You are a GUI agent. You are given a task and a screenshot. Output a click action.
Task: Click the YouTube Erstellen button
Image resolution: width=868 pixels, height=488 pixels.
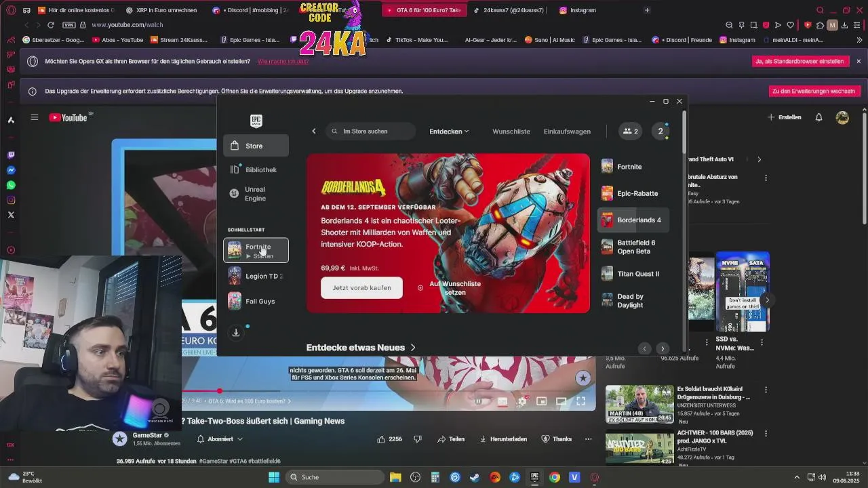pyautogui.click(x=785, y=117)
